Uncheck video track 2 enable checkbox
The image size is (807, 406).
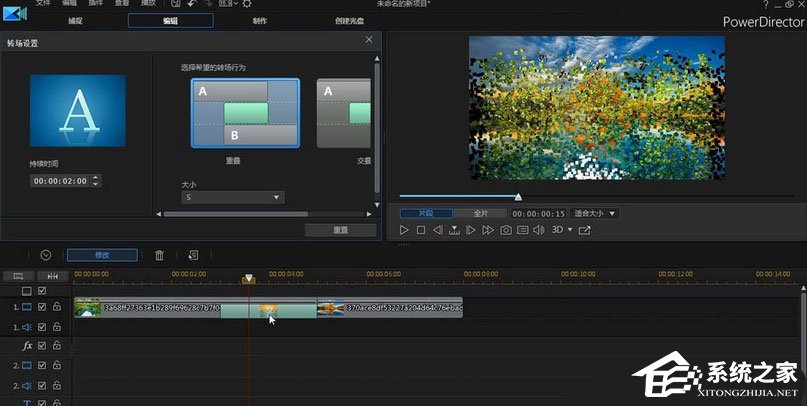[x=42, y=365]
